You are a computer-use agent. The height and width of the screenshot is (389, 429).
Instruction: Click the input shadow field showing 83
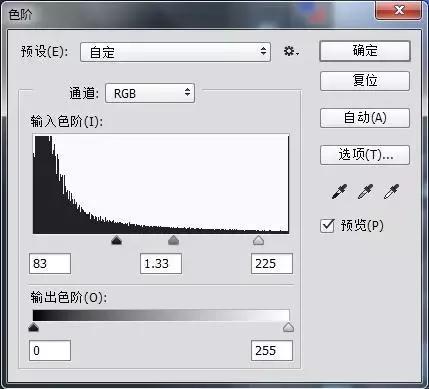50,264
